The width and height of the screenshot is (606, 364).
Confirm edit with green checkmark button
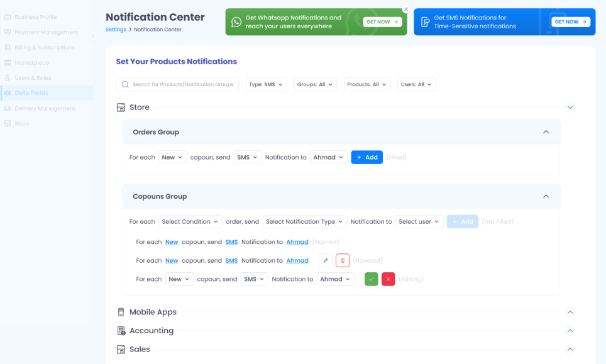click(x=372, y=279)
